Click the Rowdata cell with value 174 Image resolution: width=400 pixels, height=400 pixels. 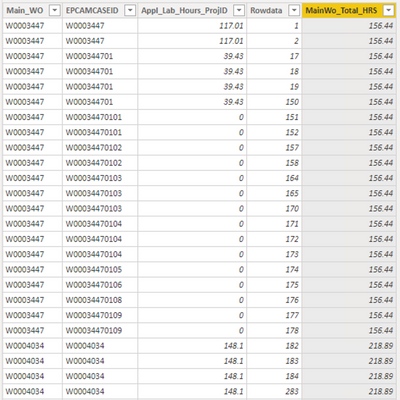point(274,270)
